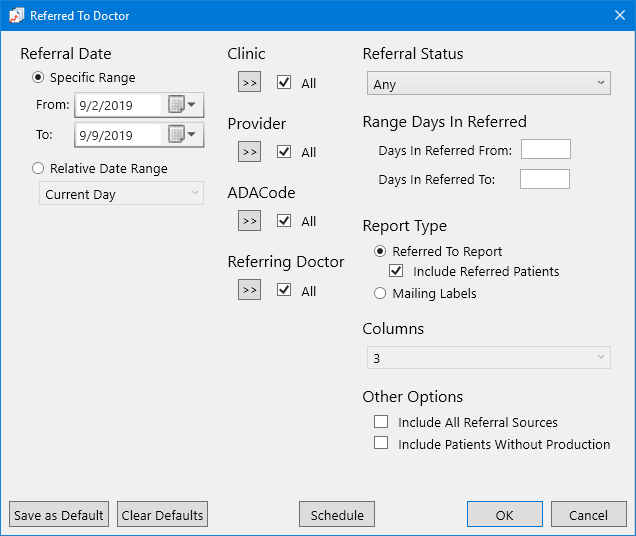Uncheck the Clinic All checkbox

click(x=284, y=83)
